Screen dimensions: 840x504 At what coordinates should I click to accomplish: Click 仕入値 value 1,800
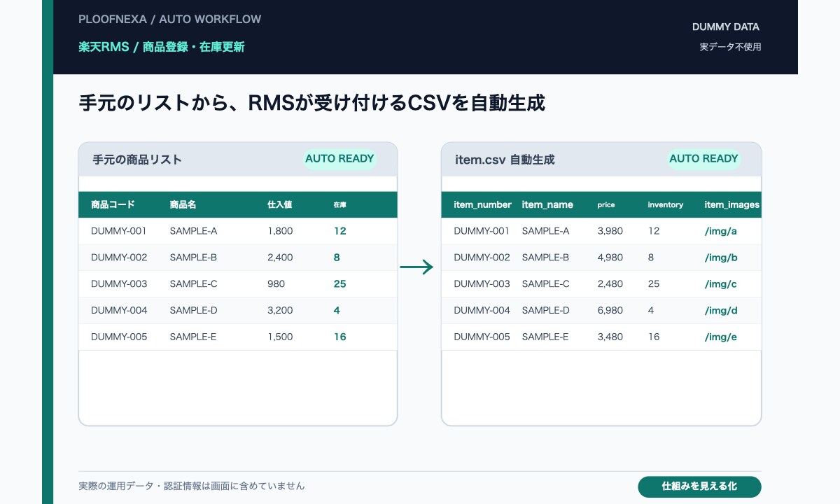point(280,231)
